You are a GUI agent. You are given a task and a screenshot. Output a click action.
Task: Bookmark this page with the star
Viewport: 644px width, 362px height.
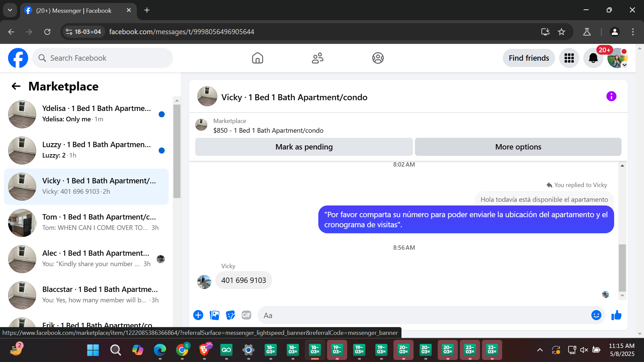click(561, 32)
